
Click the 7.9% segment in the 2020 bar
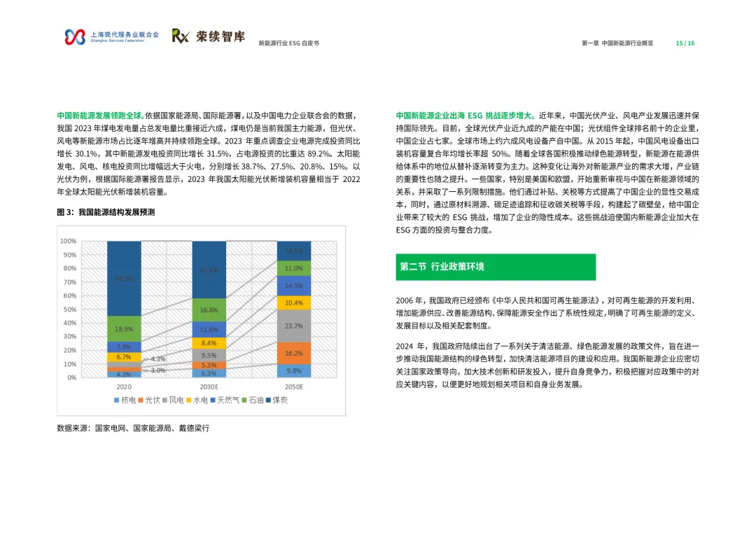124,347
